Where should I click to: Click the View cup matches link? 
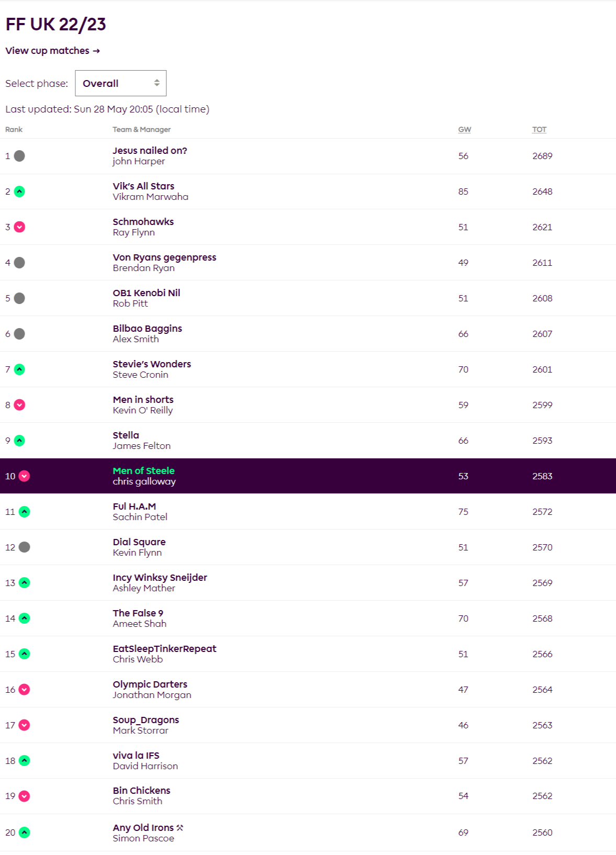[x=52, y=51]
